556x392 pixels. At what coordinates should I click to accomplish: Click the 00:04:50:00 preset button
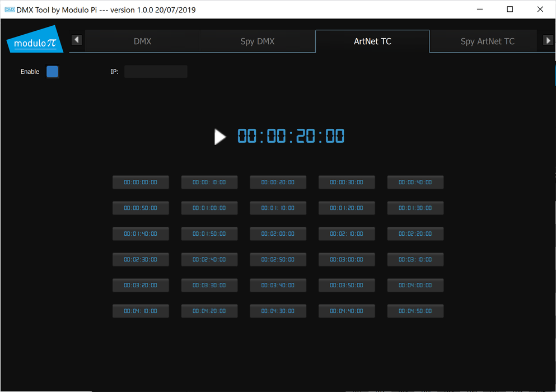pyautogui.click(x=415, y=311)
